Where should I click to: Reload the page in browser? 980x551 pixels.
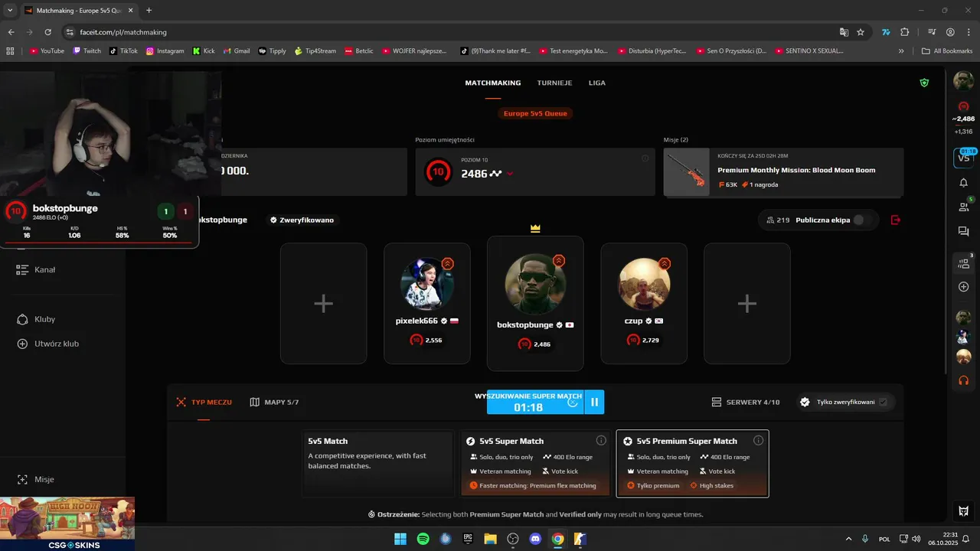(x=48, y=32)
